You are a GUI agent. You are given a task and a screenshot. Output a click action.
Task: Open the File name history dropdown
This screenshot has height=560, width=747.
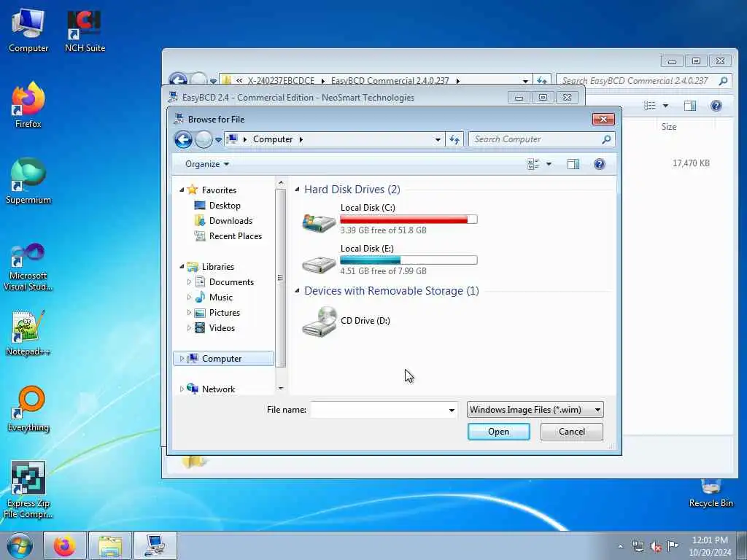tap(452, 410)
